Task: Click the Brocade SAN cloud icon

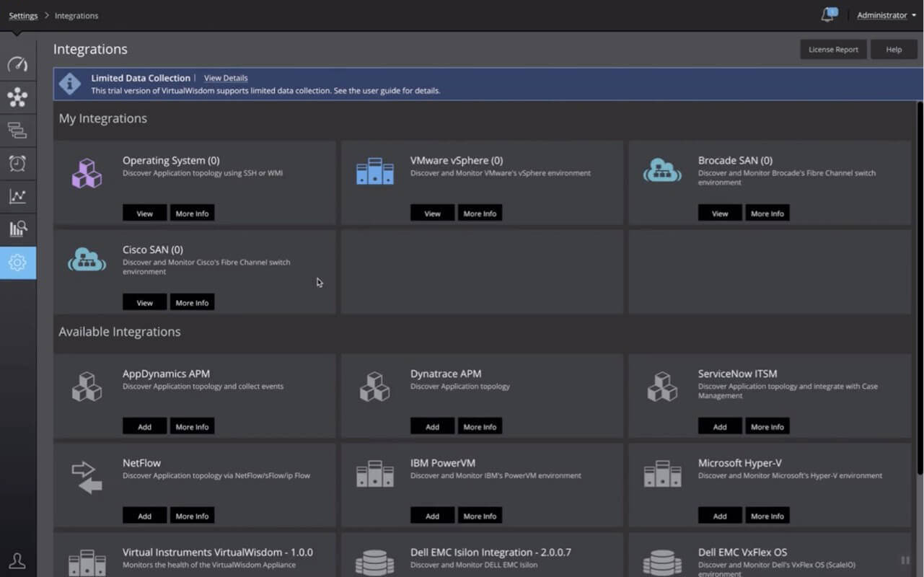Action: [662, 170]
